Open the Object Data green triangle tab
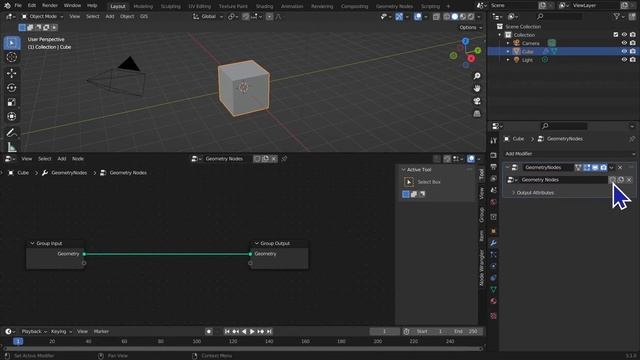The image size is (640, 360). pos(493,289)
